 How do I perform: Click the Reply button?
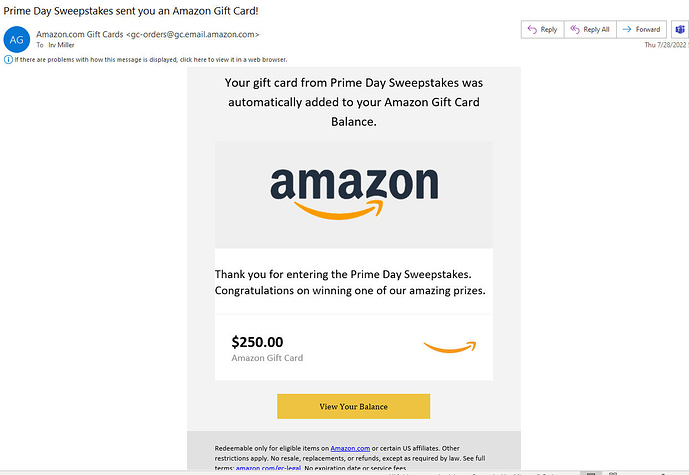coord(543,30)
